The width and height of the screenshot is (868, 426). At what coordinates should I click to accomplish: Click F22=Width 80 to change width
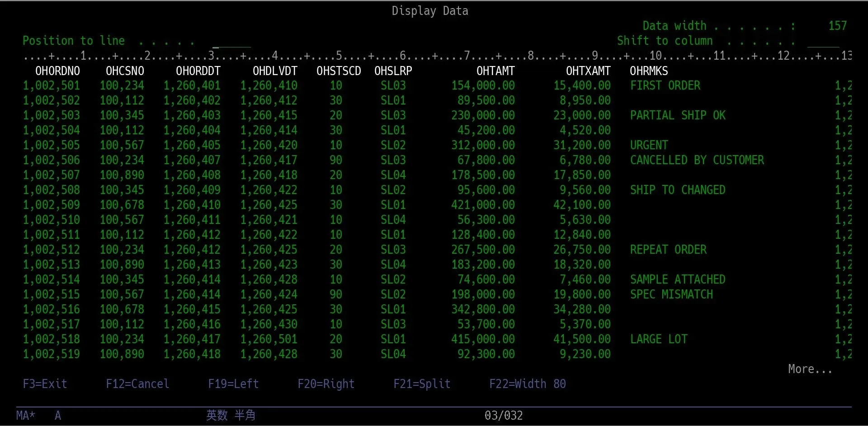[527, 383]
